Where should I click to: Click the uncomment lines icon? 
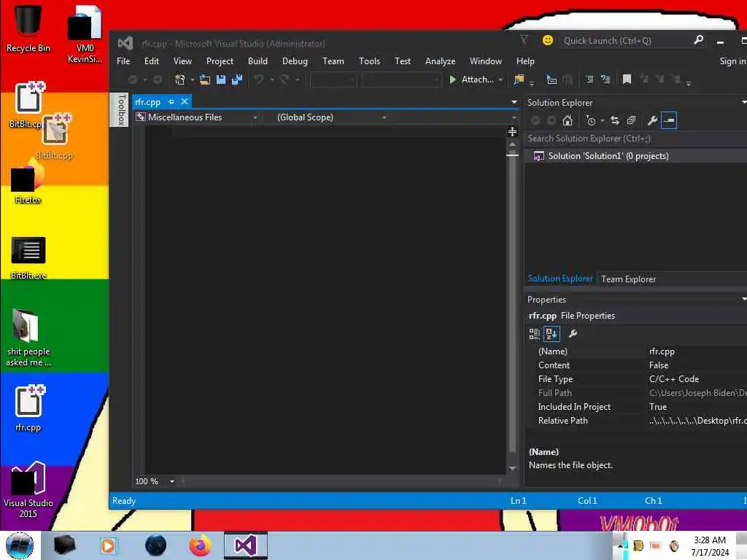pyautogui.click(x=605, y=79)
